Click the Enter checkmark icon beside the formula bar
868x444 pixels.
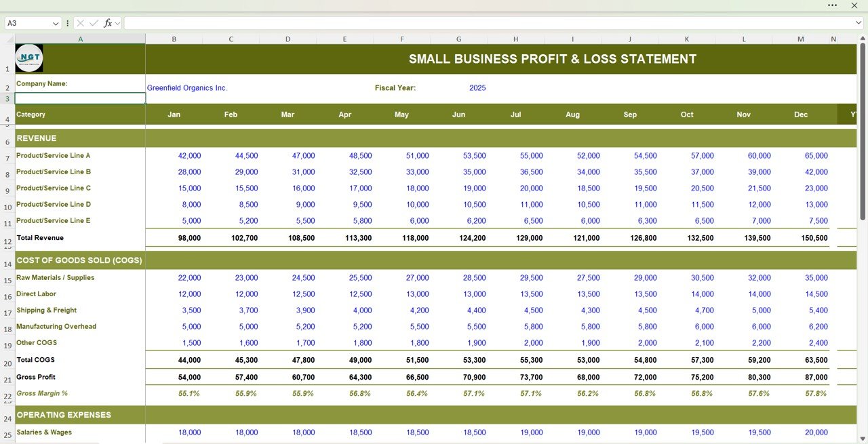pyautogui.click(x=93, y=22)
